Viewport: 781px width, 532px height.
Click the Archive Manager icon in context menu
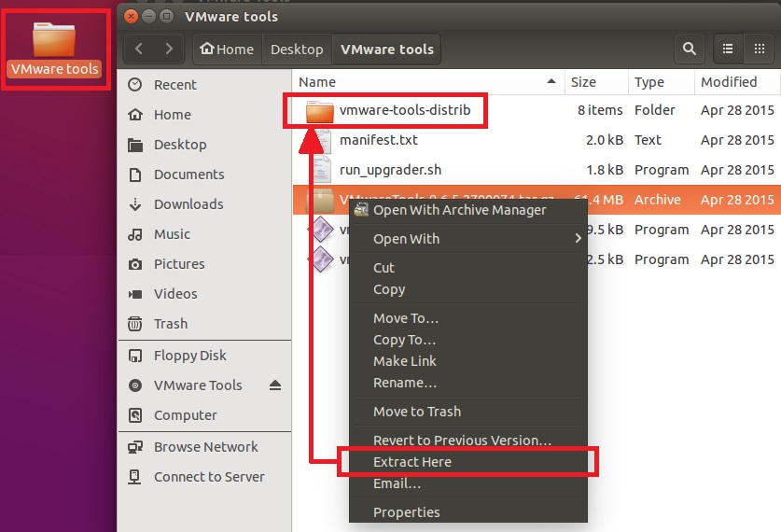click(x=361, y=210)
